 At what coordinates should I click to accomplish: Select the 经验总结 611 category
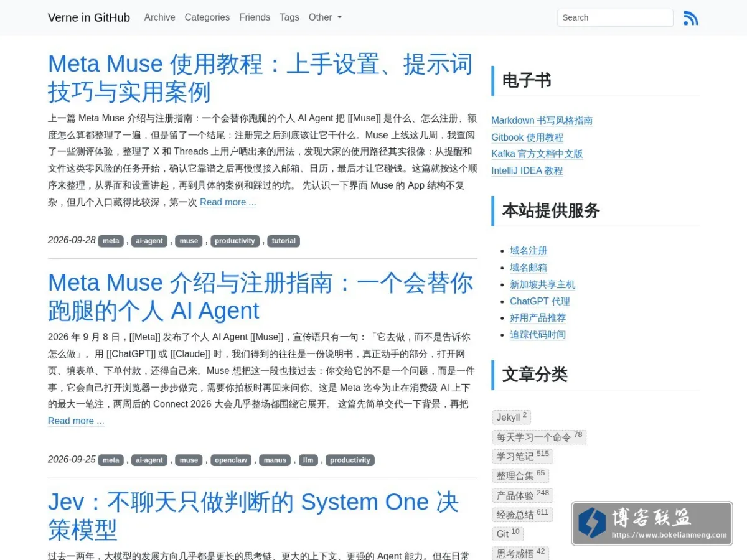click(522, 515)
